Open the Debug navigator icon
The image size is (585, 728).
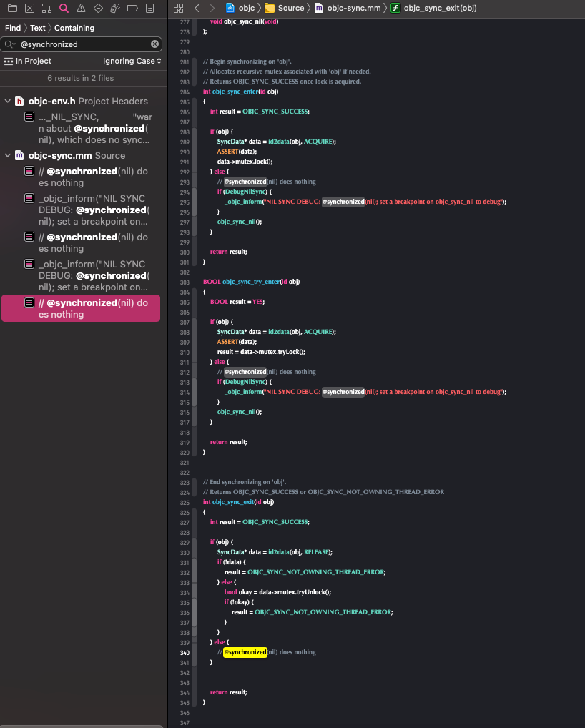[116, 8]
